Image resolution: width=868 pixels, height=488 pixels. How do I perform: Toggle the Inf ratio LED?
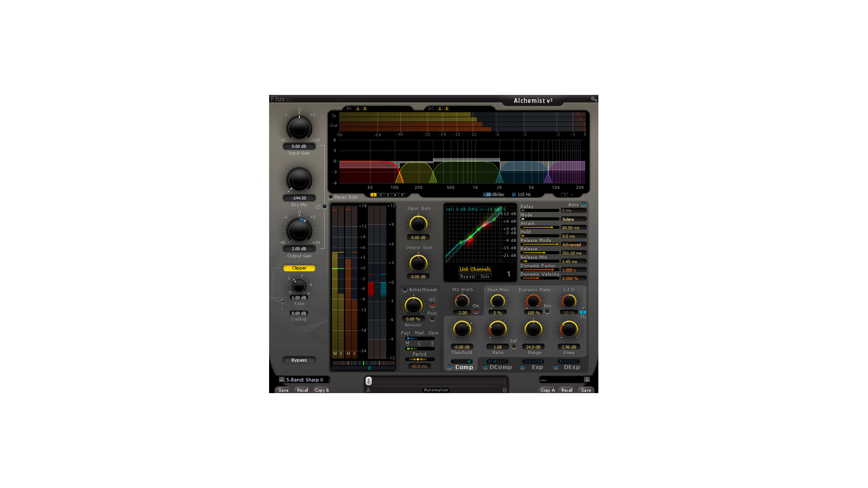[514, 346]
